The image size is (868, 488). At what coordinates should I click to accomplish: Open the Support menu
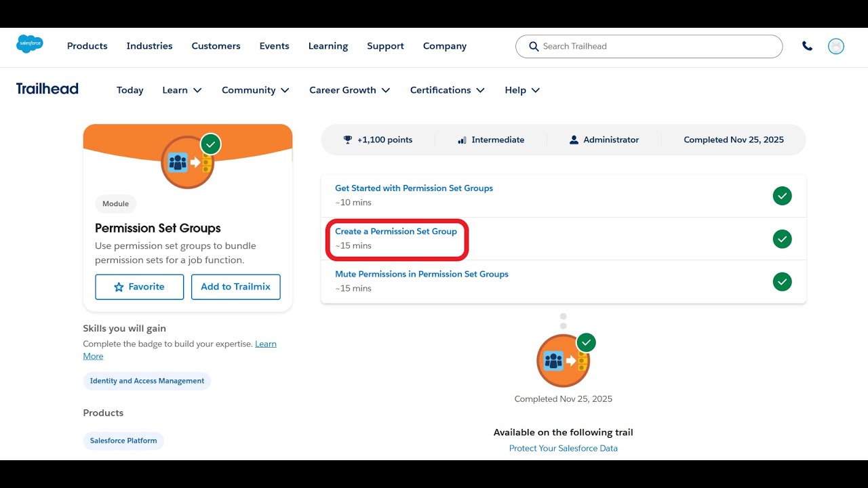pyautogui.click(x=385, y=46)
